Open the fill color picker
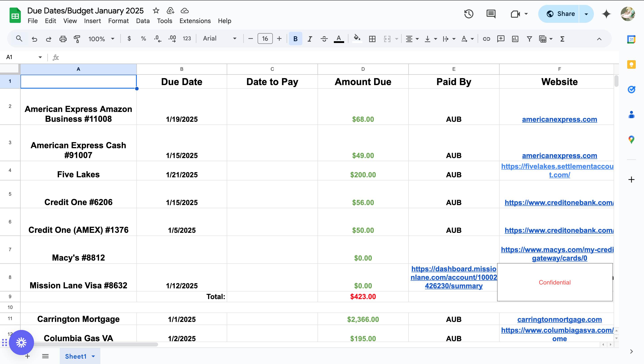Viewport: 644px width, 364px height. 357,39
